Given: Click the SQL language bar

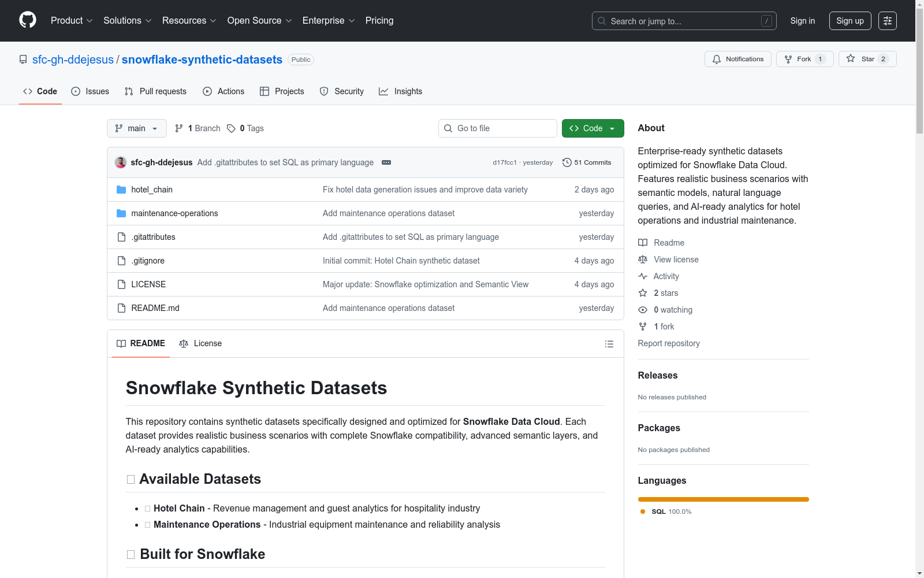Looking at the screenshot, I should pyautogui.click(x=724, y=499).
